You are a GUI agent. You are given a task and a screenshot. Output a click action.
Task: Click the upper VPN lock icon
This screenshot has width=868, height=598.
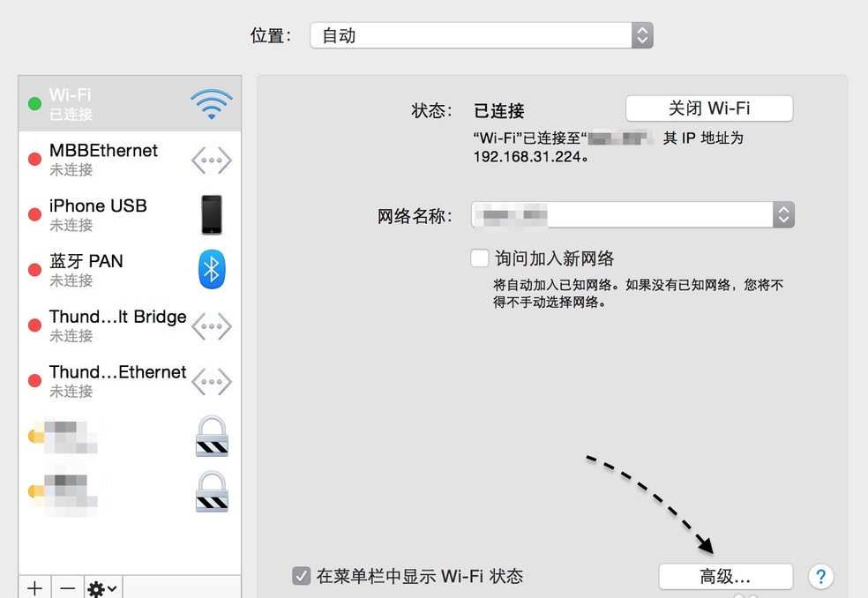211,437
